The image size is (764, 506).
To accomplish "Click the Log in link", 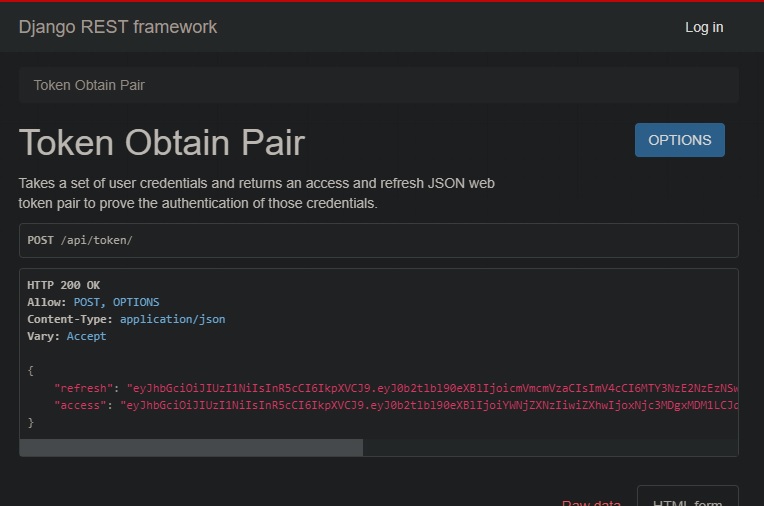I will point(704,27).
